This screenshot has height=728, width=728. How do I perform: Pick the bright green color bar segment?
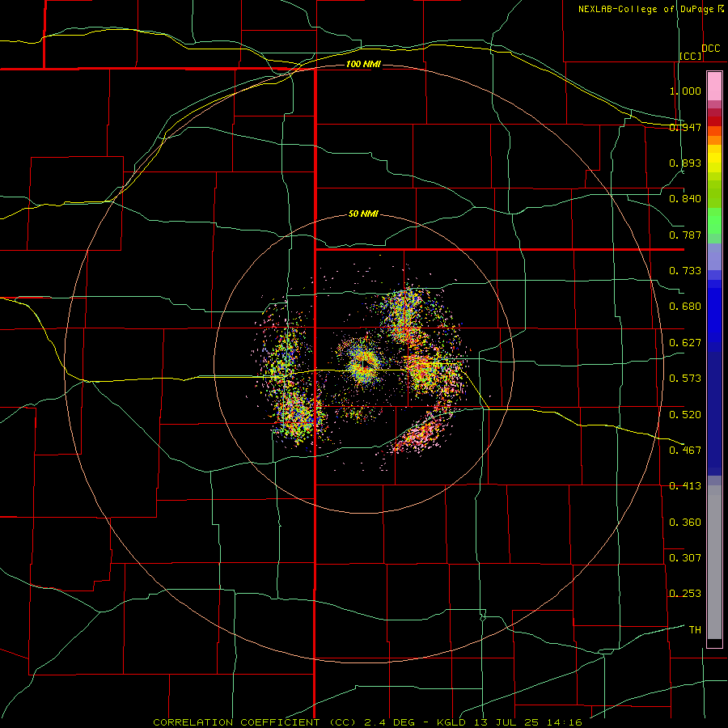714,220
